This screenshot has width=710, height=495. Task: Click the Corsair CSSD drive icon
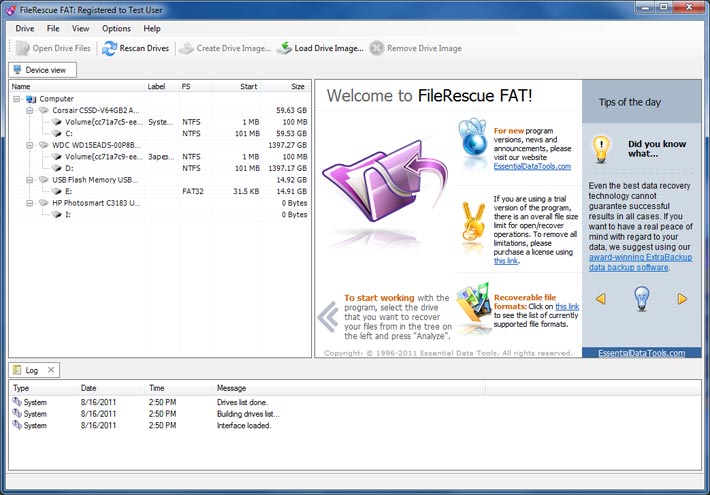pyautogui.click(x=43, y=111)
